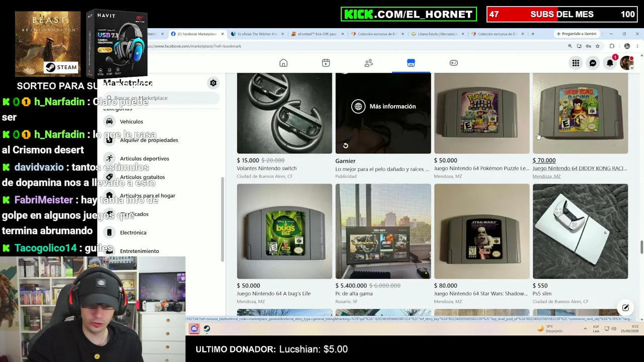Click the Pregúntale a Gemini button
This screenshot has height=362, width=644.
click(x=576, y=34)
